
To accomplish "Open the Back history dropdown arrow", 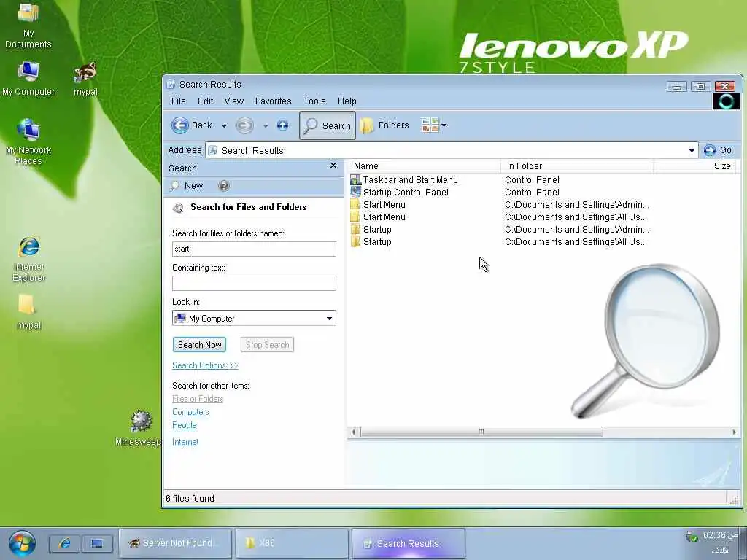I will (224, 125).
